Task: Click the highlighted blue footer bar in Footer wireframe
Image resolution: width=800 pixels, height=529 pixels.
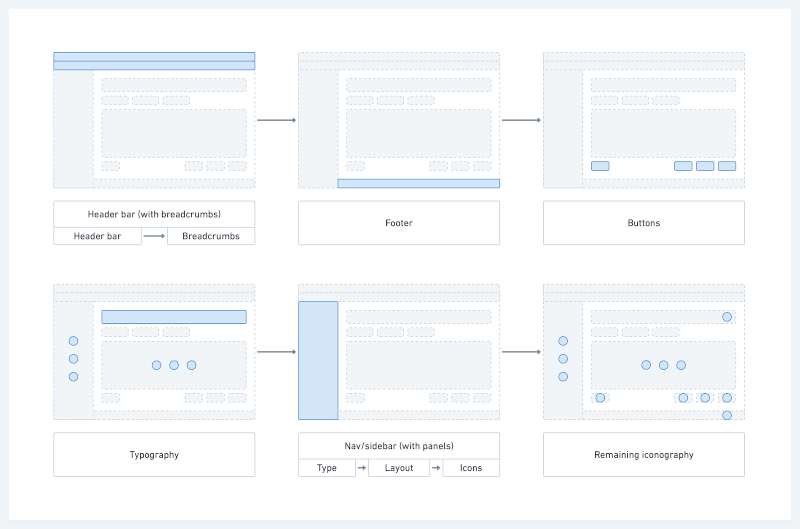Action: [x=418, y=183]
